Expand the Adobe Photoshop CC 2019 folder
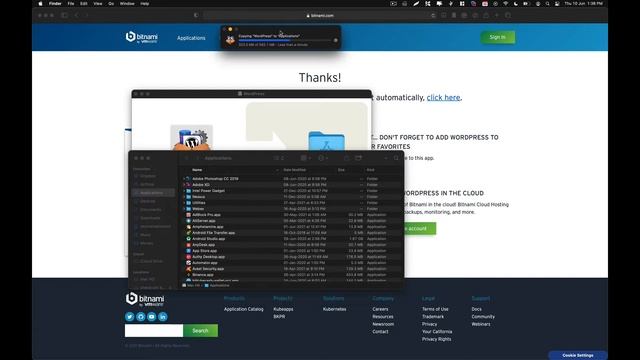This screenshot has height=360, width=640. click(x=184, y=179)
